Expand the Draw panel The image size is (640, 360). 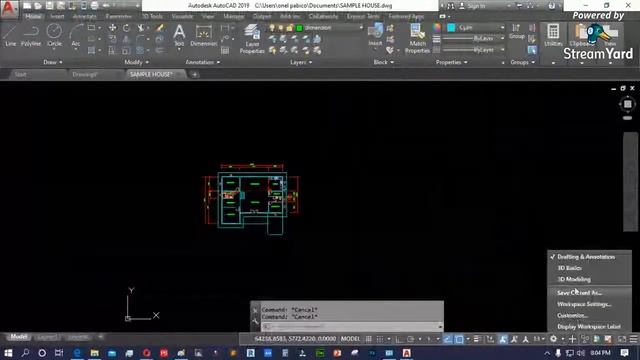53,62
